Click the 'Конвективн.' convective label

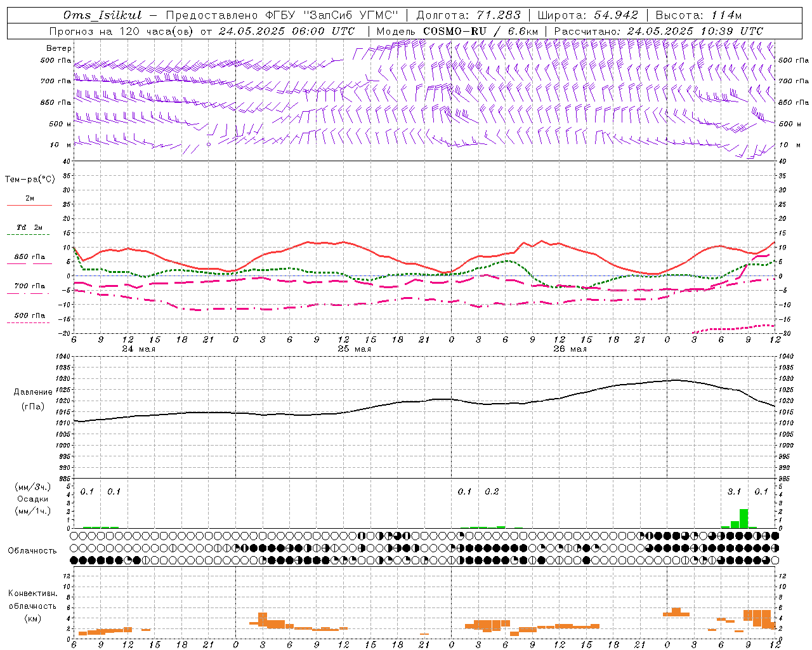[32, 594]
